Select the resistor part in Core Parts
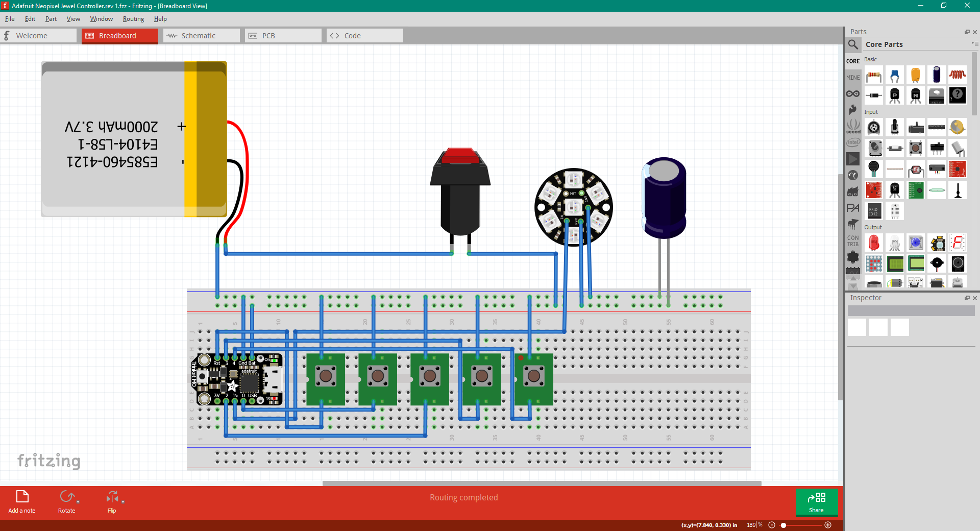This screenshot has width=980, height=531. (874, 75)
